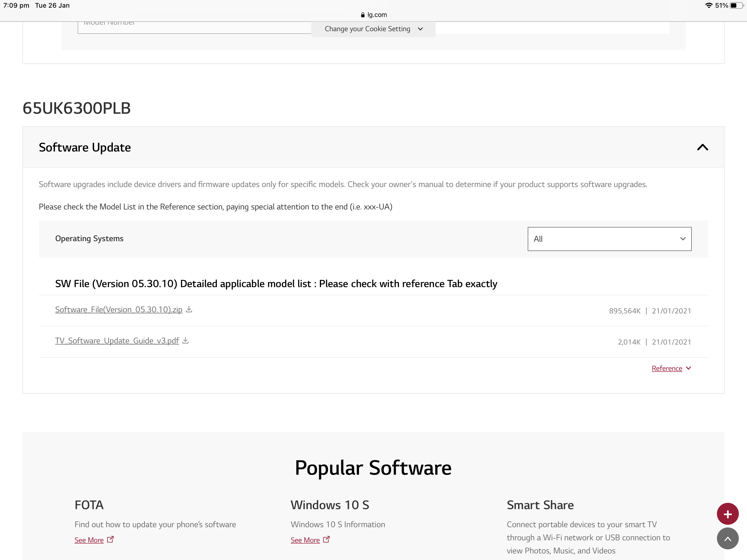Open See More under Windows 10 S
The height and width of the screenshot is (560, 747).
tap(305, 540)
